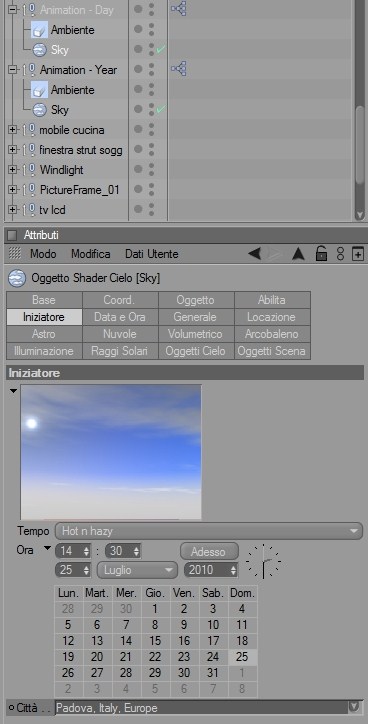Toggle the lock icon in Attributi panel
The width and height of the screenshot is (368, 724).
(x=321, y=253)
